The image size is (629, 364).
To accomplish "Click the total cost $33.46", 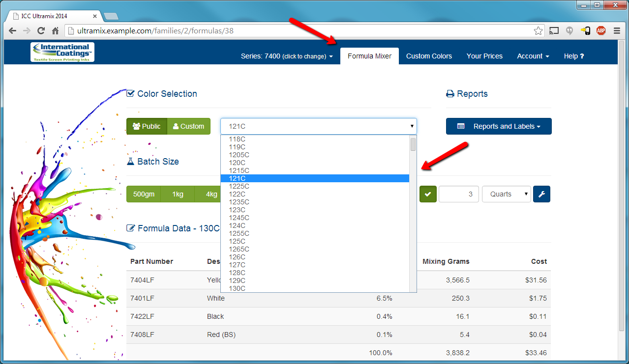I will click(536, 353).
